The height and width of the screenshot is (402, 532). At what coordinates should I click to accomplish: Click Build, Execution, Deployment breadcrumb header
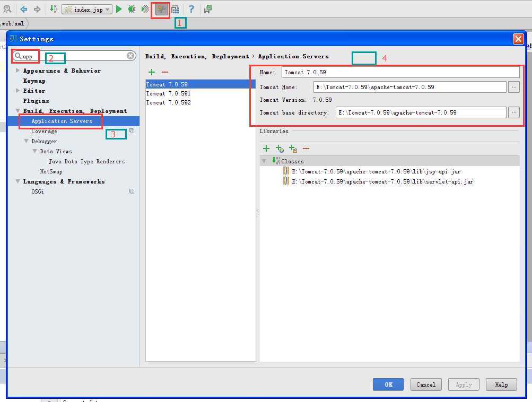(197, 56)
